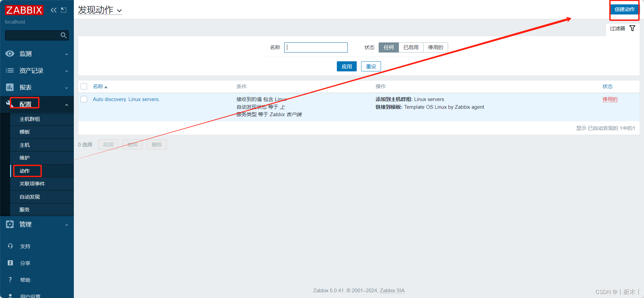The height and width of the screenshot is (298, 644).
Task: Click the eye icon beside 监测
Action: click(x=10, y=54)
